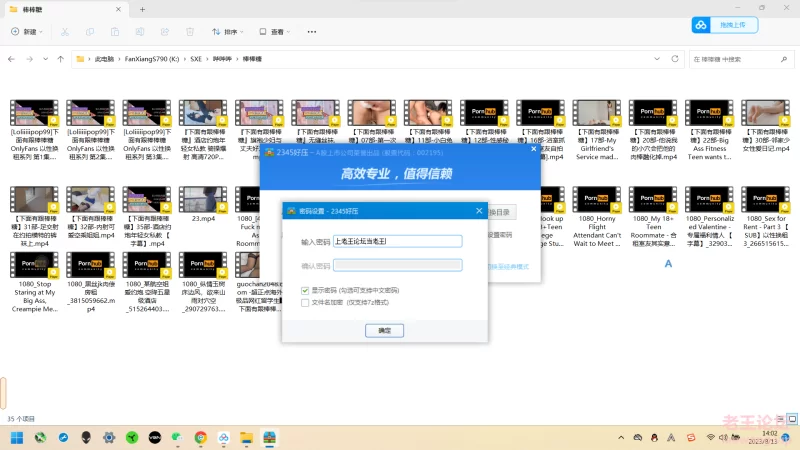Click the folder search box
The width and height of the screenshot is (800, 450).
741,59
